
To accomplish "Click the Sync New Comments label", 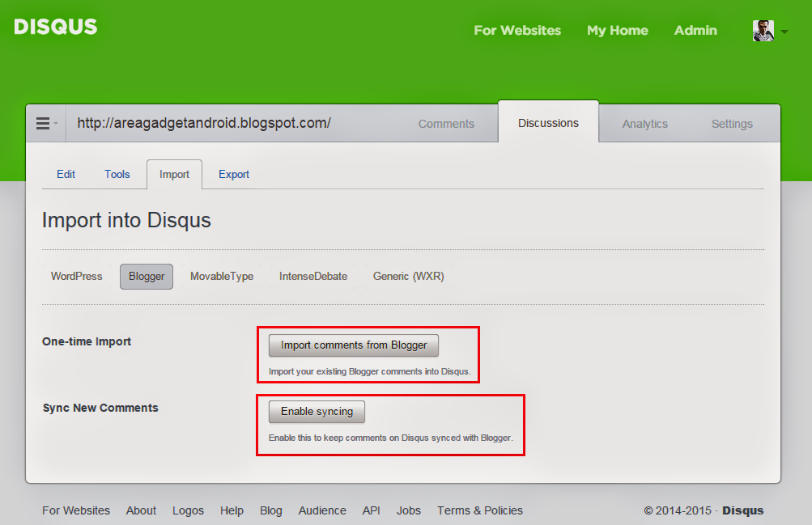I will click(x=100, y=408).
